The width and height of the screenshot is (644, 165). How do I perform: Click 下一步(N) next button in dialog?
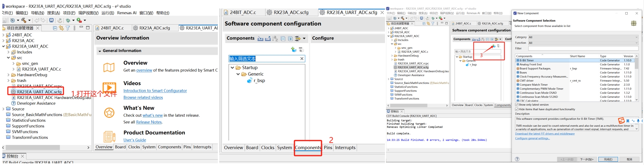pyautogui.click(x=587, y=159)
